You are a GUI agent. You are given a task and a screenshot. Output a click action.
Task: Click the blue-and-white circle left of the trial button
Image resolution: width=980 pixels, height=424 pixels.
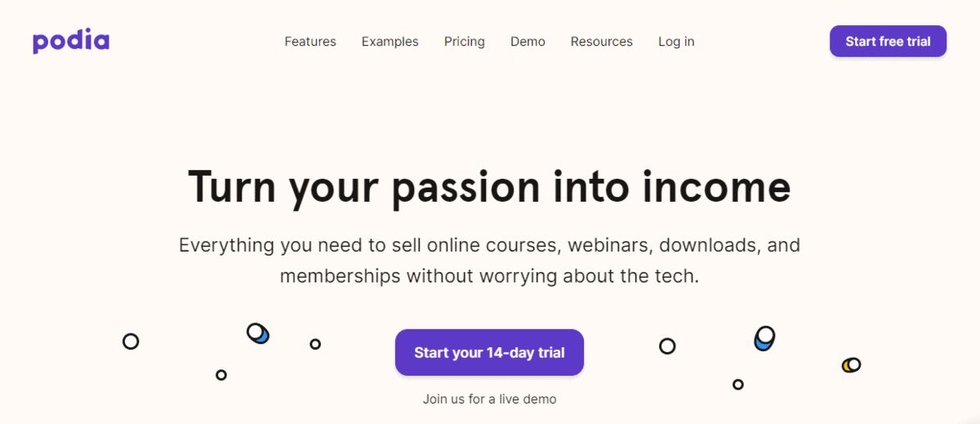pos(258,333)
